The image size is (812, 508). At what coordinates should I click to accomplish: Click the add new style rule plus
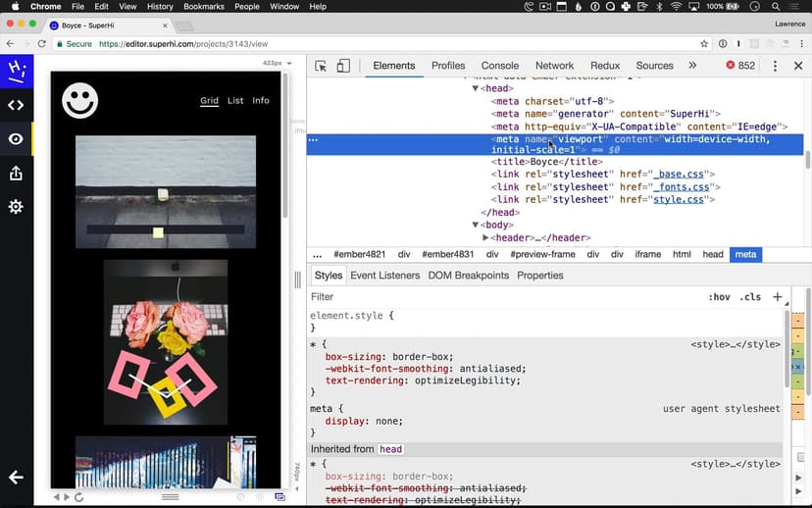tap(777, 296)
